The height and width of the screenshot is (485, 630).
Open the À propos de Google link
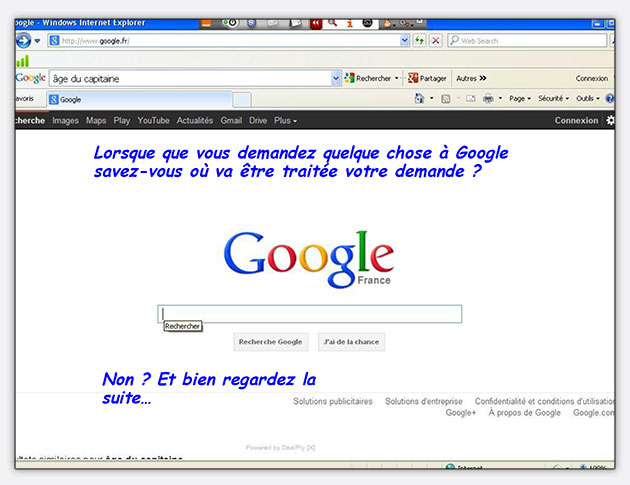(524, 413)
